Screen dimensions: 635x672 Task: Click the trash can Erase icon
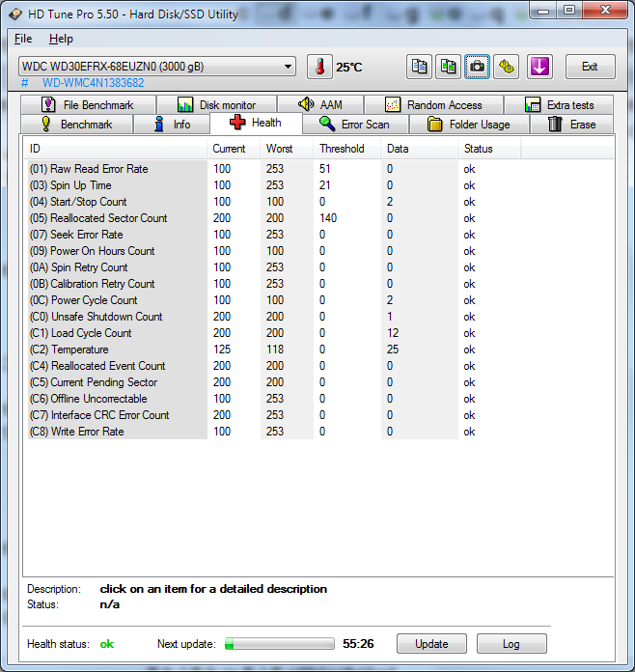(555, 125)
